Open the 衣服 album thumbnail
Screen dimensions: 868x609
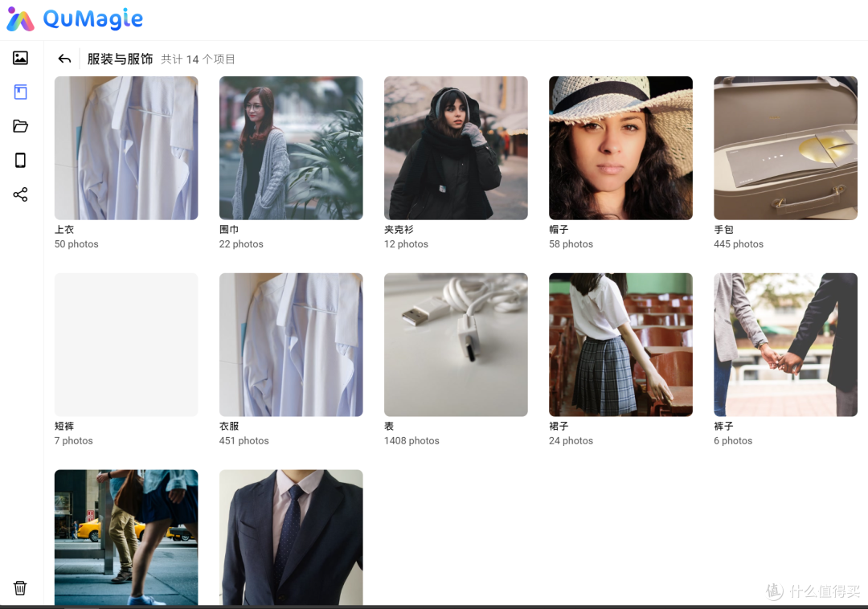click(x=291, y=345)
